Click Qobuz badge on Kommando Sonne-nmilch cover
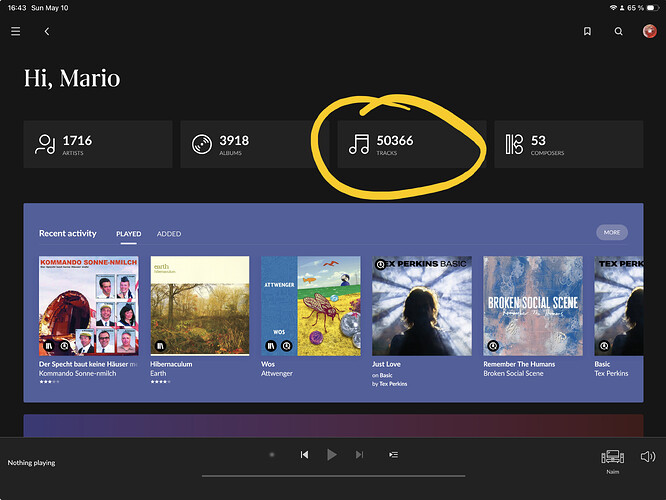This screenshot has width=666, height=500. point(64,346)
